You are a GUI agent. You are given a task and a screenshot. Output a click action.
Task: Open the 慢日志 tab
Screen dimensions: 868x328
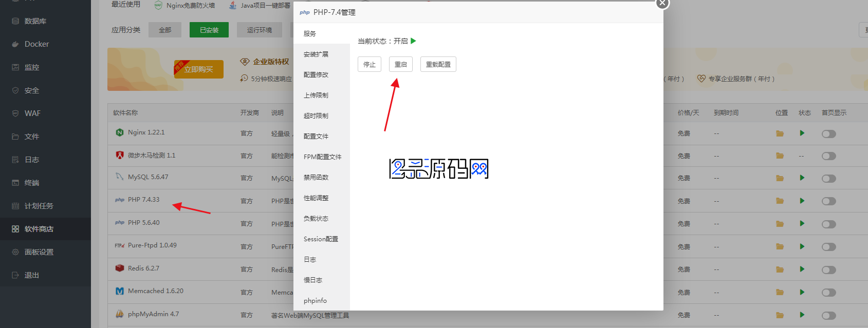[x=322, y=280]
